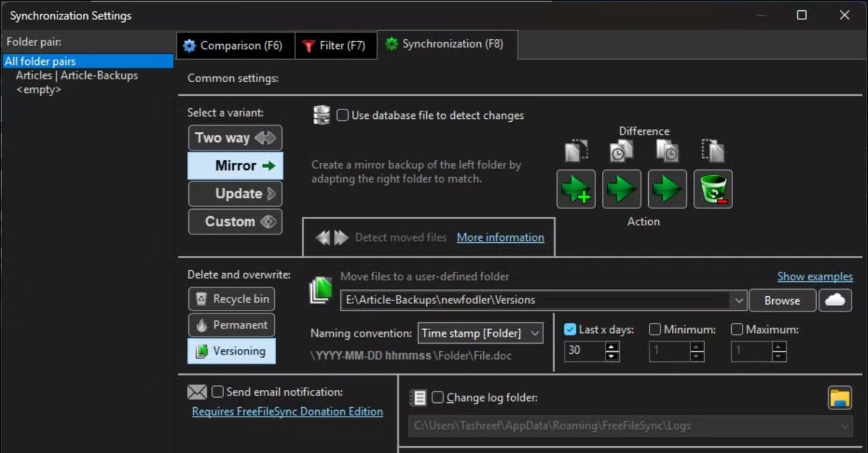The image size is (868, 453).
Task: Click the green copy-new-file action arrow
Action: coord(576,189)
